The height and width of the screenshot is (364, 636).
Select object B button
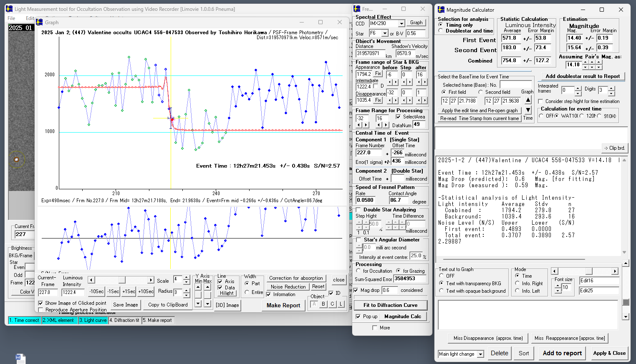tap(323, 304)
